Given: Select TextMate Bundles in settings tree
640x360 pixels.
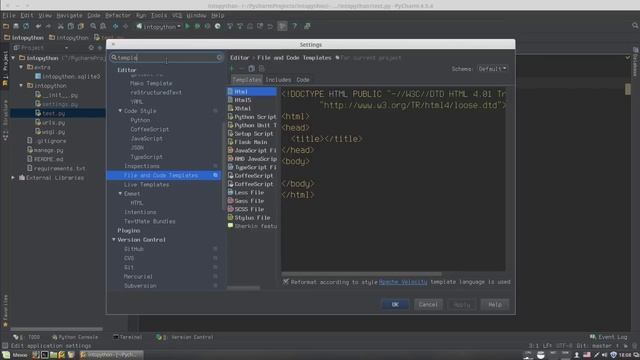Looking at the screenshot, I should click(149, 221).
